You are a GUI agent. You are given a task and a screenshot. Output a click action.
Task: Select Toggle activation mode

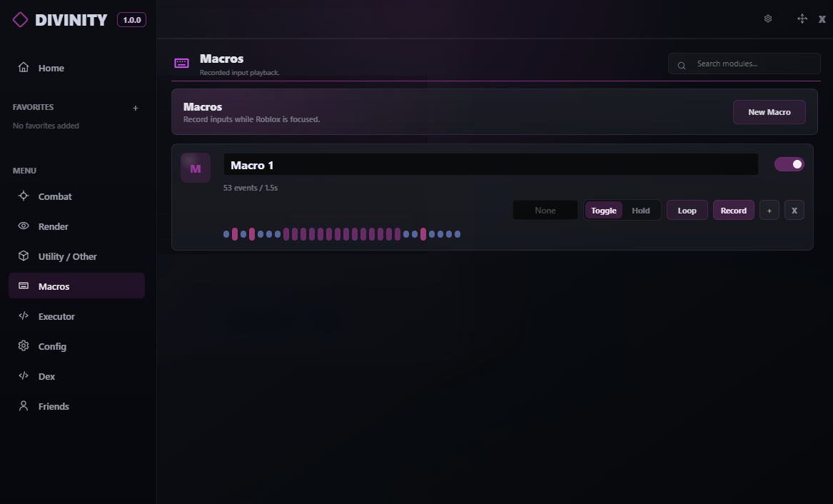(603, 211)
